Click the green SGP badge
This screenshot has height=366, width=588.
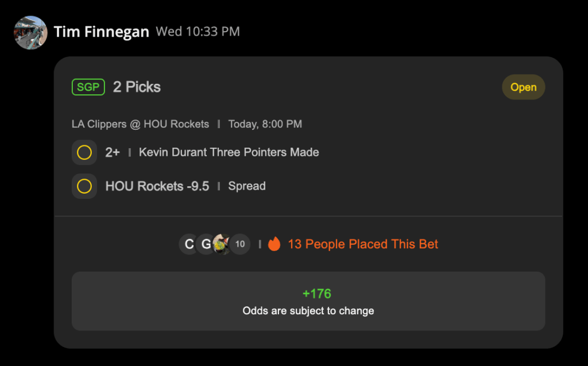click(88, 87)
